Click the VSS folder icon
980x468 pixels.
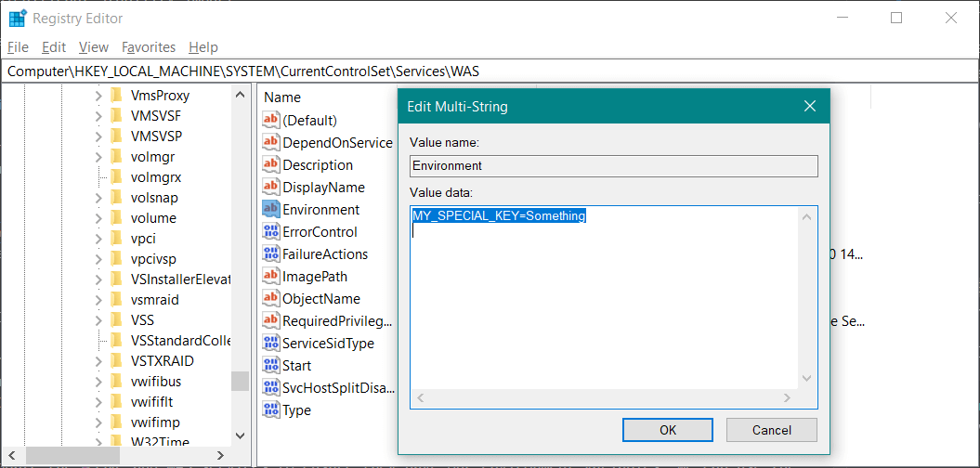tap(115, 320)
